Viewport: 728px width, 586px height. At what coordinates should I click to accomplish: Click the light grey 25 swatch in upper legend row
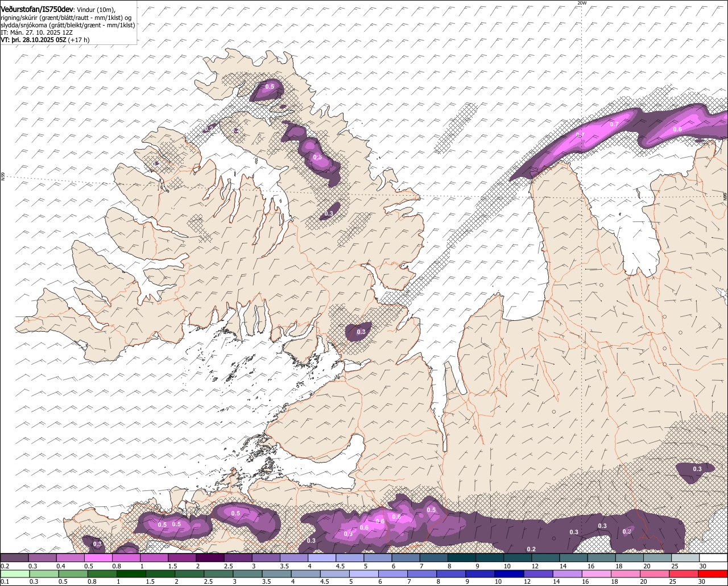685,558
